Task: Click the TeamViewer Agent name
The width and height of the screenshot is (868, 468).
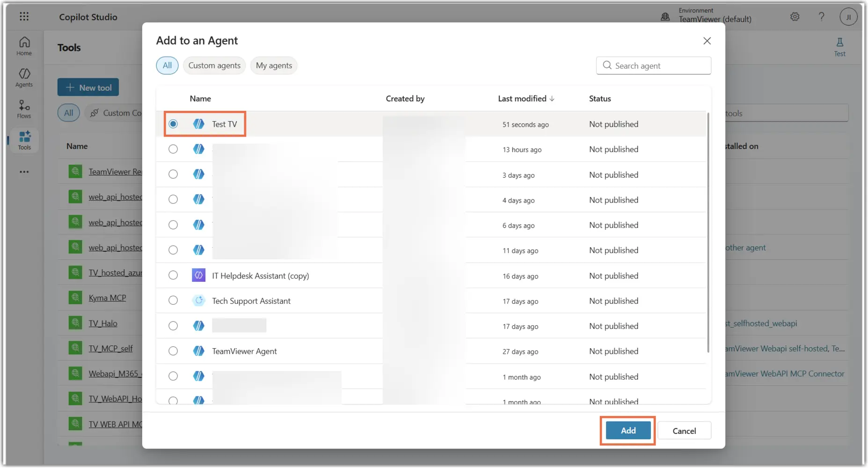Action: 244,351
